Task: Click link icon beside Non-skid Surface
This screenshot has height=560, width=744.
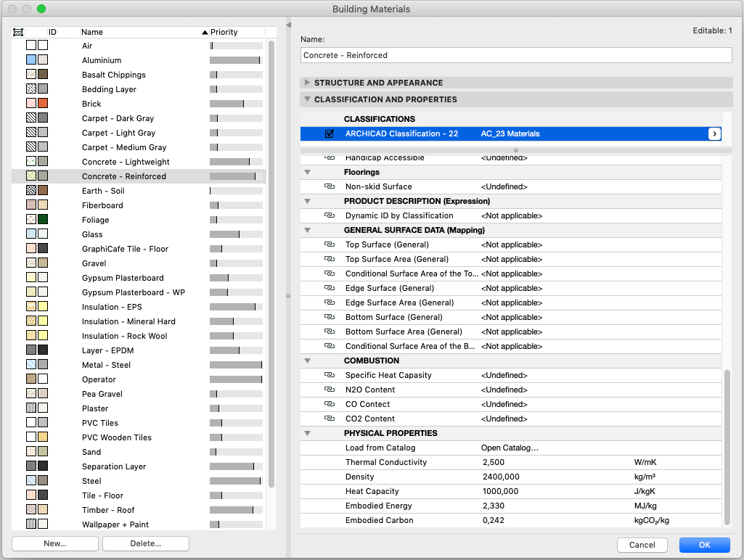Action: pos(330,186)
